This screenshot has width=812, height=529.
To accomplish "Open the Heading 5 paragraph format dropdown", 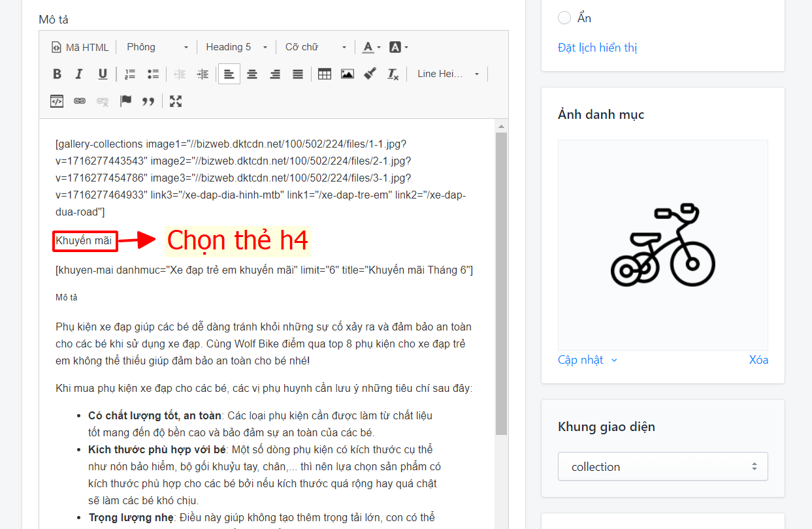I will 236,47.
